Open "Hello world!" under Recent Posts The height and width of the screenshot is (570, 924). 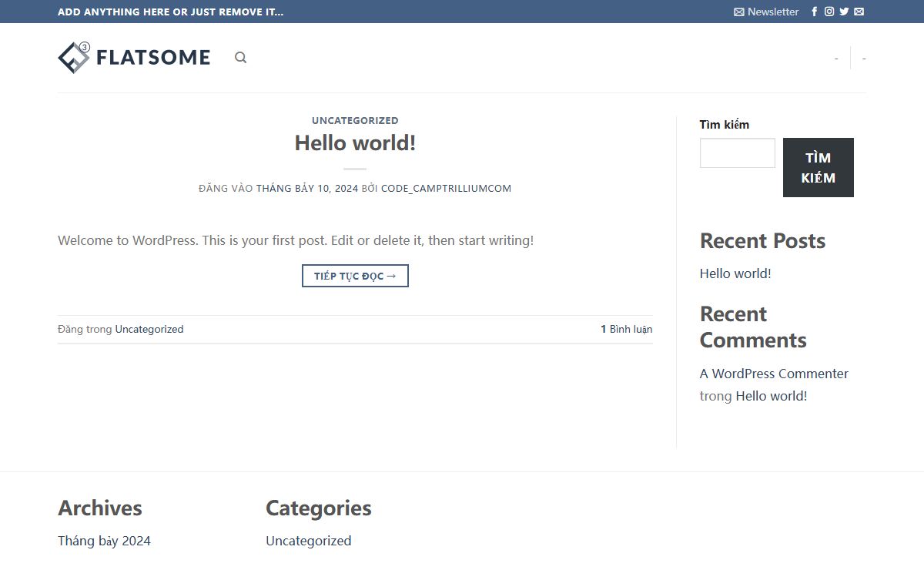(735, 273)
